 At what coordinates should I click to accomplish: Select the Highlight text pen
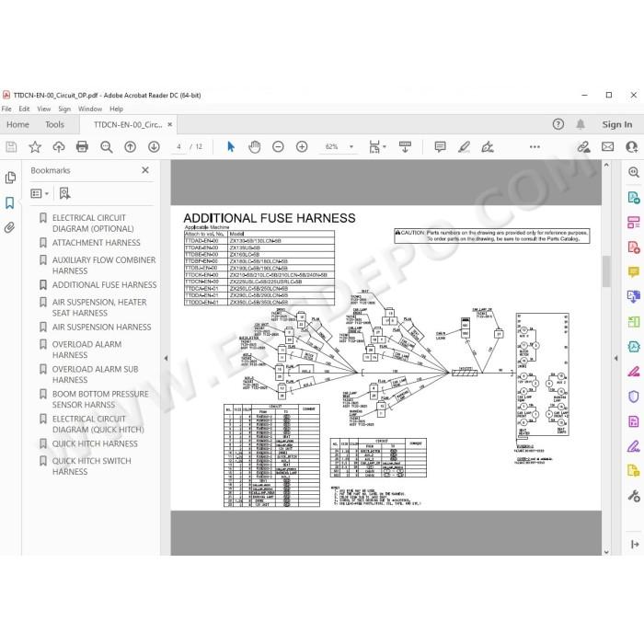(464, 146)
